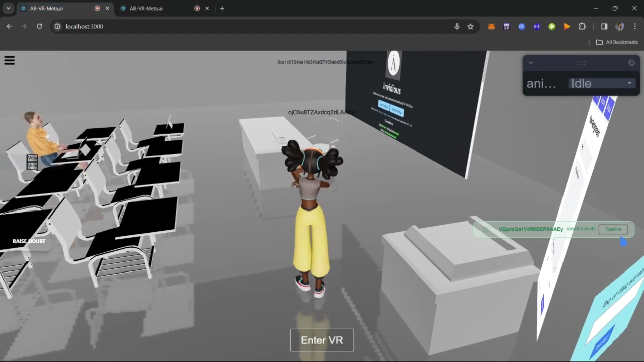The height and width of the screenshot is (362, 644).
Task: Open the Idle animation dropdown
Action: pos(601,83)
